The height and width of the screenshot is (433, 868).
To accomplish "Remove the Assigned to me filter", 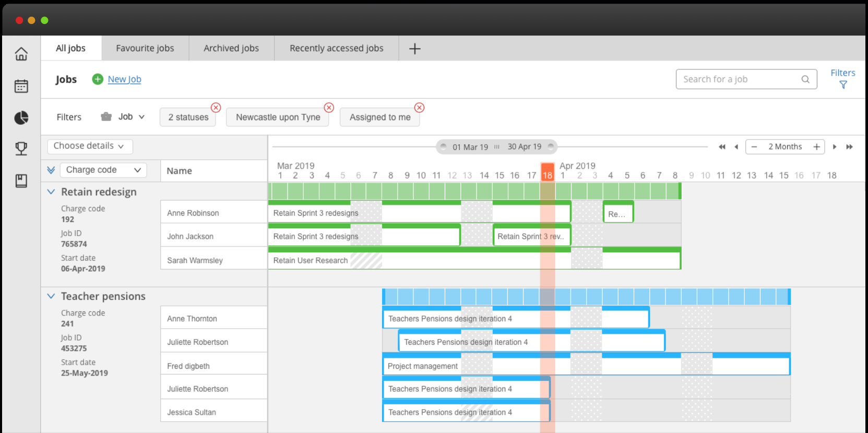I will (x=419, y=108).
